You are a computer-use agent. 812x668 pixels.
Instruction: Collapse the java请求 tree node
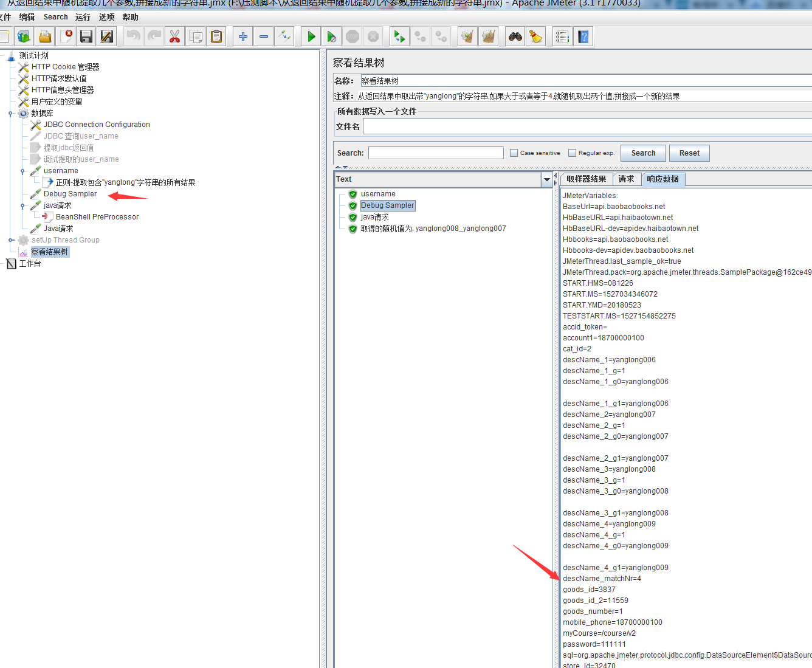(x=22, y=206)
